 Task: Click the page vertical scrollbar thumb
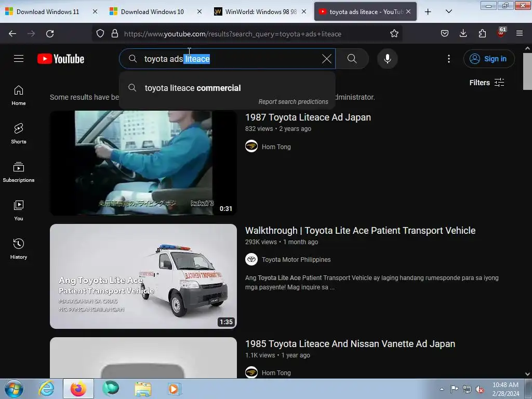coord(527,72)
